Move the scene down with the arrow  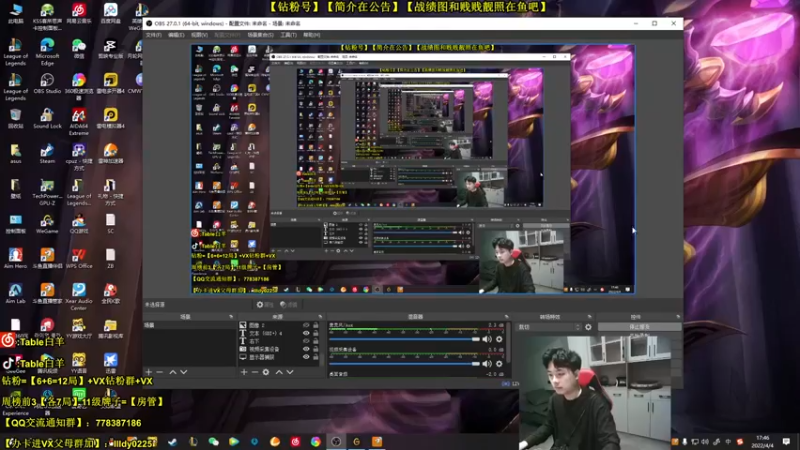tap(184, 372)
